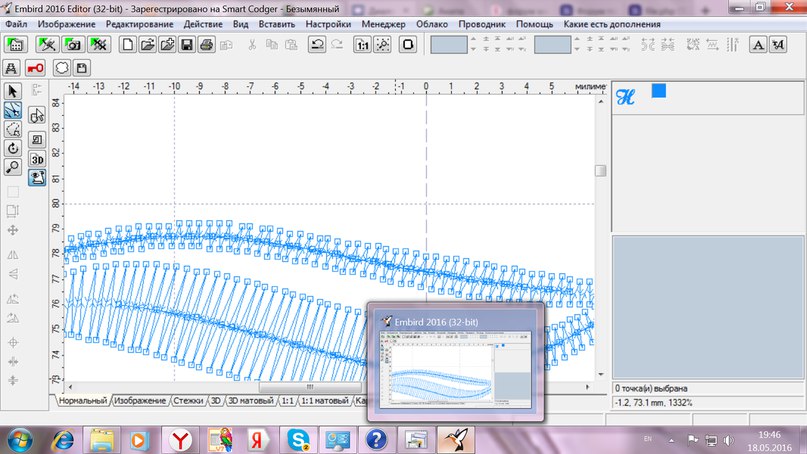Open Skype from the Windows taskbar

(x=297, y=437)
